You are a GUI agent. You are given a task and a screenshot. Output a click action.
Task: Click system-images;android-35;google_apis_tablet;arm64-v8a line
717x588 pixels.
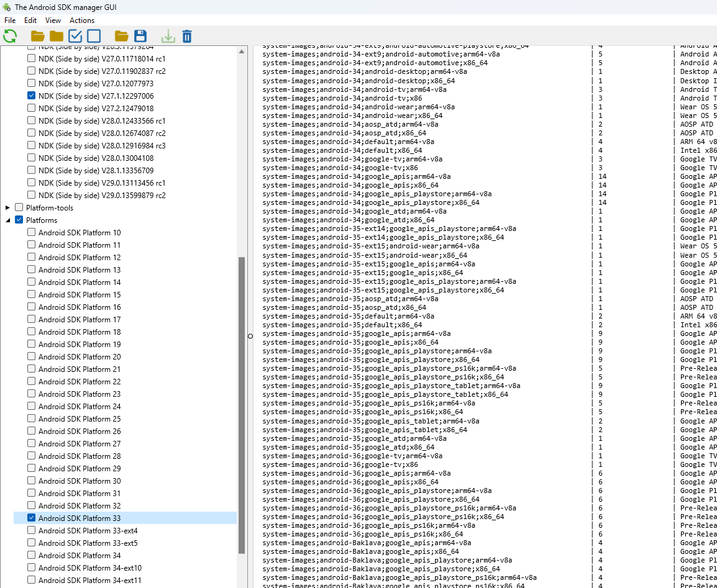click(x=371, y=421)
